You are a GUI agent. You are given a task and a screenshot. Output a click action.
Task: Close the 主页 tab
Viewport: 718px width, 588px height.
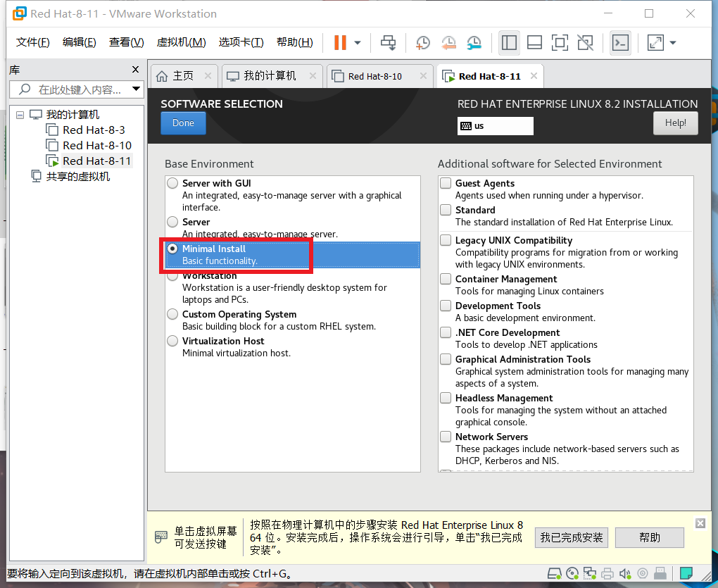(x=208, y=76)
